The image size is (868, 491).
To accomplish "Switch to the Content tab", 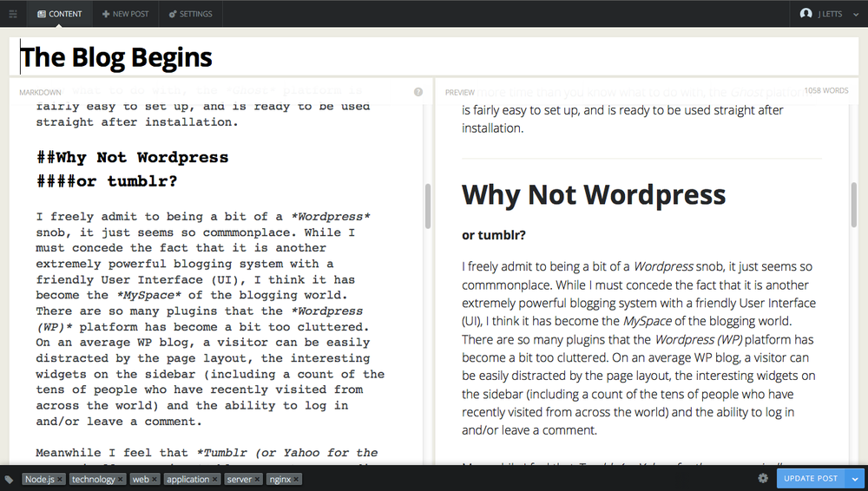I will coord(59,14).
